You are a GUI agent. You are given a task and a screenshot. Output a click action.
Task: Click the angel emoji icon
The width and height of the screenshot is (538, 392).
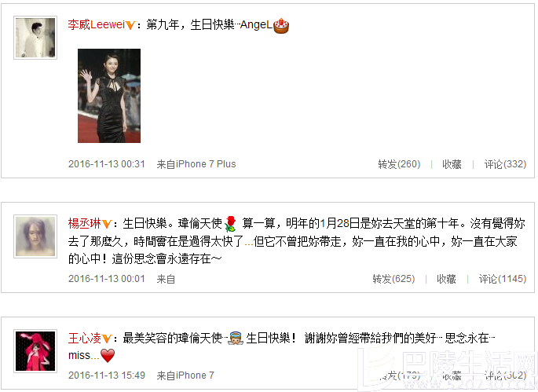pyautogui.click(x=236, y=339)
